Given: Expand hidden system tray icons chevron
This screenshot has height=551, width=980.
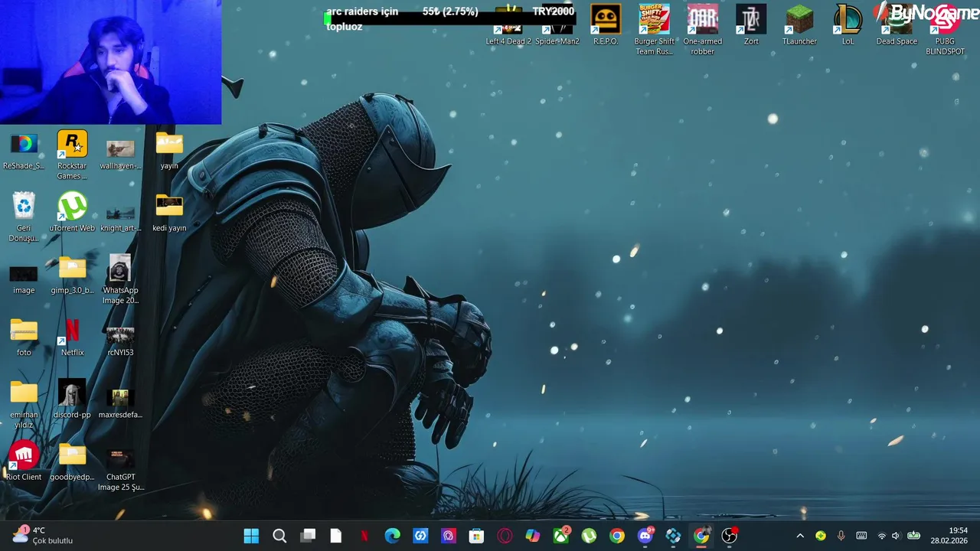Looking at the screenshot, I should point(800,536).
